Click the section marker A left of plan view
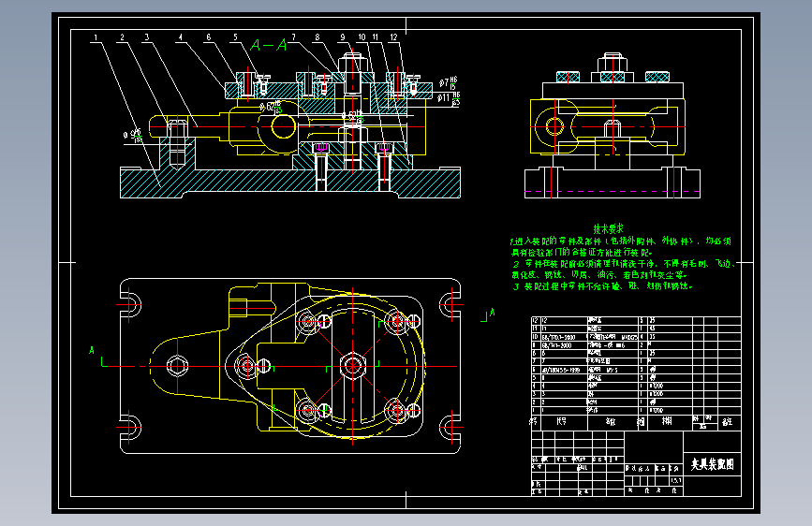Viewport: 812px width, 526px height. pos(92,350)
